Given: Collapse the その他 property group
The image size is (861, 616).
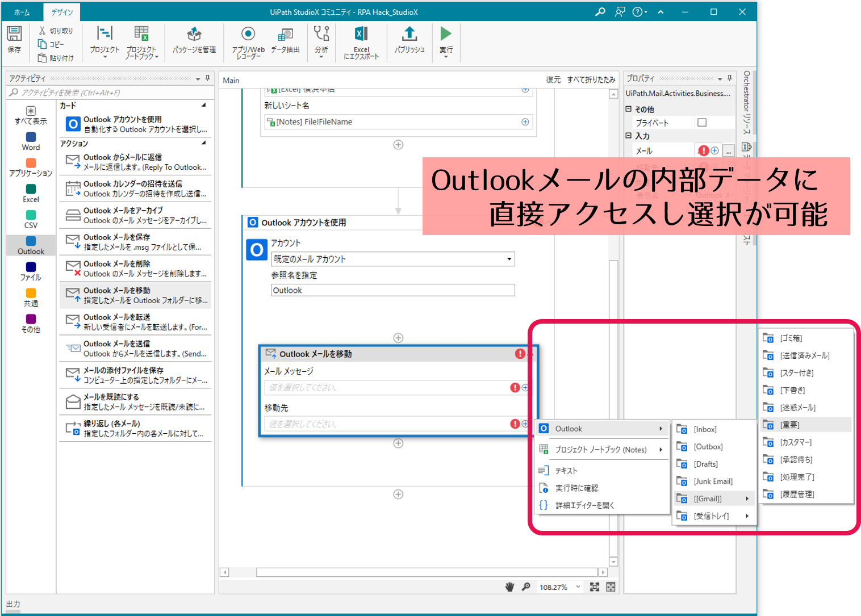Looking at the screenshot, I should click(629, 109).
